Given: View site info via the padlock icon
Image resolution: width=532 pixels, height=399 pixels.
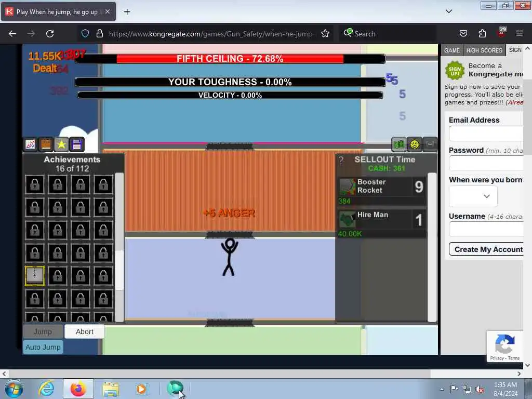Looking at the screenshot, I should (x=99, y=33).
